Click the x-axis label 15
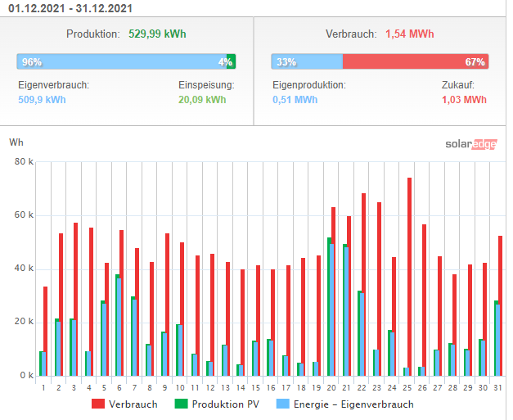Viewport: 513px width, 420px height. coord(256,388)
